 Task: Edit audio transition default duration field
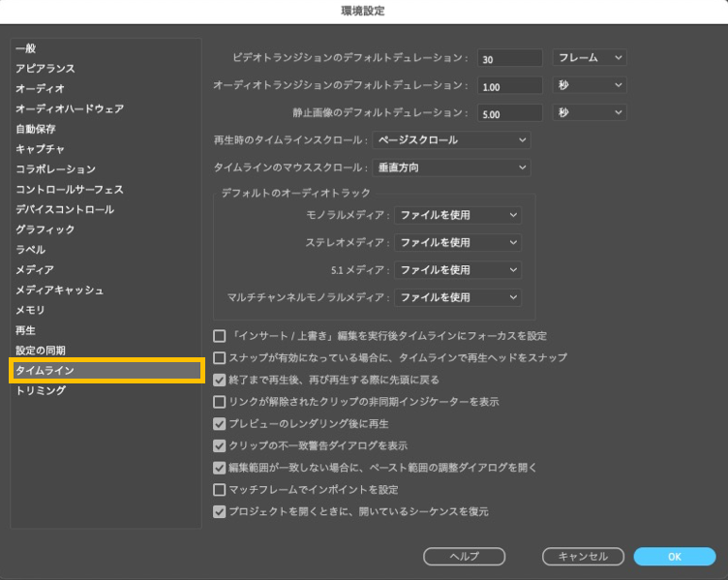point(510,86)
